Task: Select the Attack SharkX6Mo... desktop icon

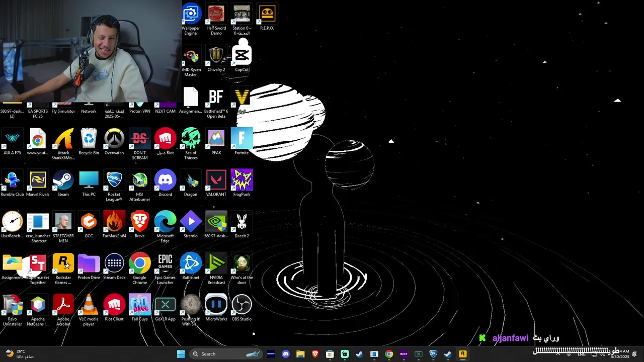Action: pyautogui.click(x=63, y=144)
